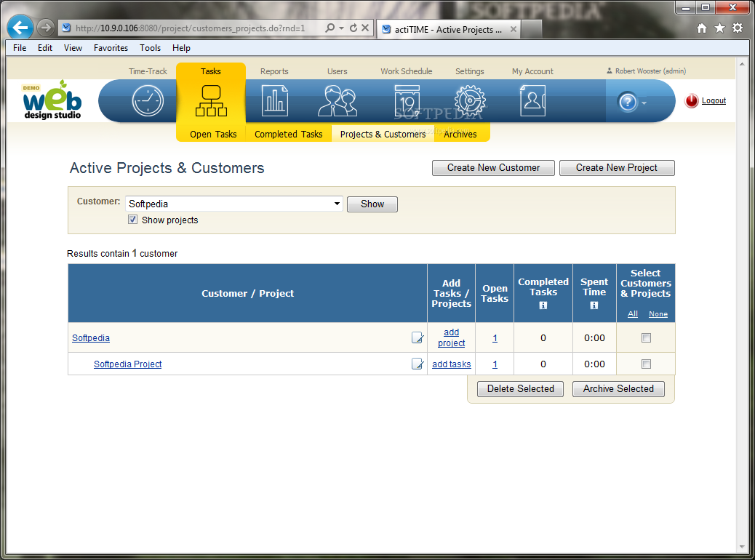Open browser Tools gear icon

[x=738, y=28]
